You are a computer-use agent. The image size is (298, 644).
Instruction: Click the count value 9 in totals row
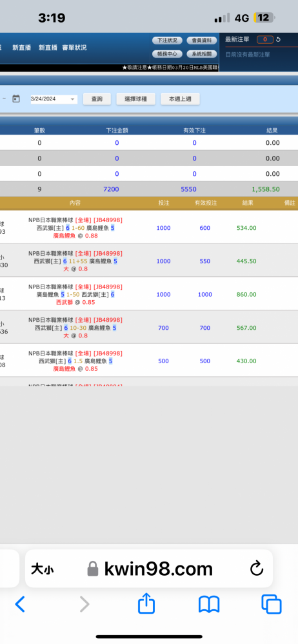[39, 189]
